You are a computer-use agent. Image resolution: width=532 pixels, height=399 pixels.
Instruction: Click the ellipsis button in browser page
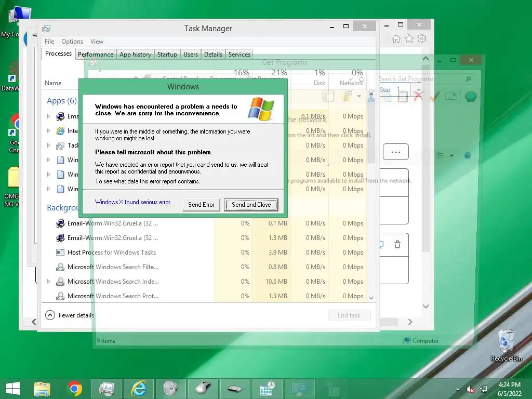(395, 152)
